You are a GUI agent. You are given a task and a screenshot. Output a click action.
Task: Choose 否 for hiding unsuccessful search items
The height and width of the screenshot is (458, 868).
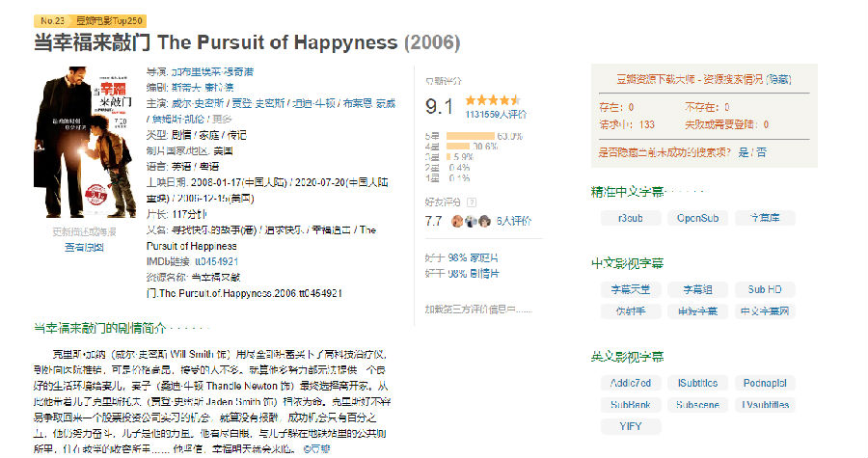tap(762, 152)
